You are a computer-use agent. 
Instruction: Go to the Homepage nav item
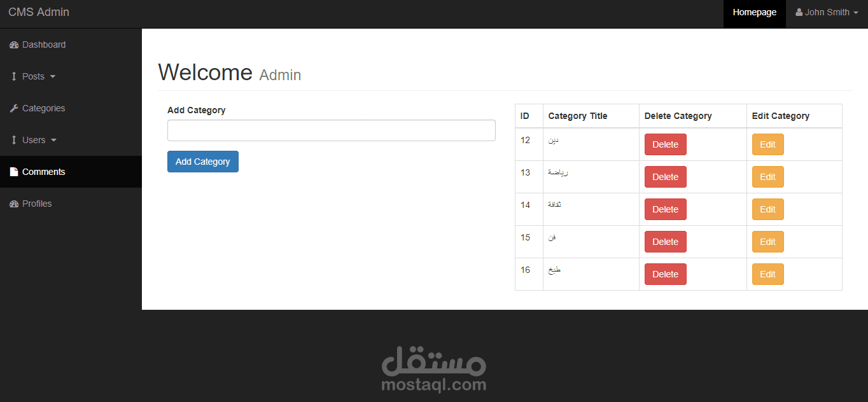(755, 12)
